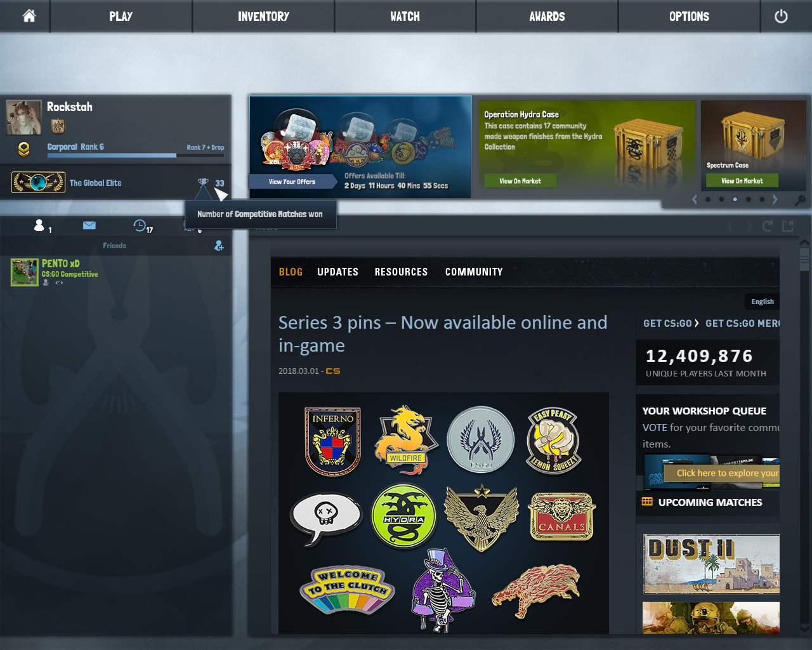The height and width of the screenshot is (650, 812).
Task: Open the PLAY menu
Action: pos(121,17)
